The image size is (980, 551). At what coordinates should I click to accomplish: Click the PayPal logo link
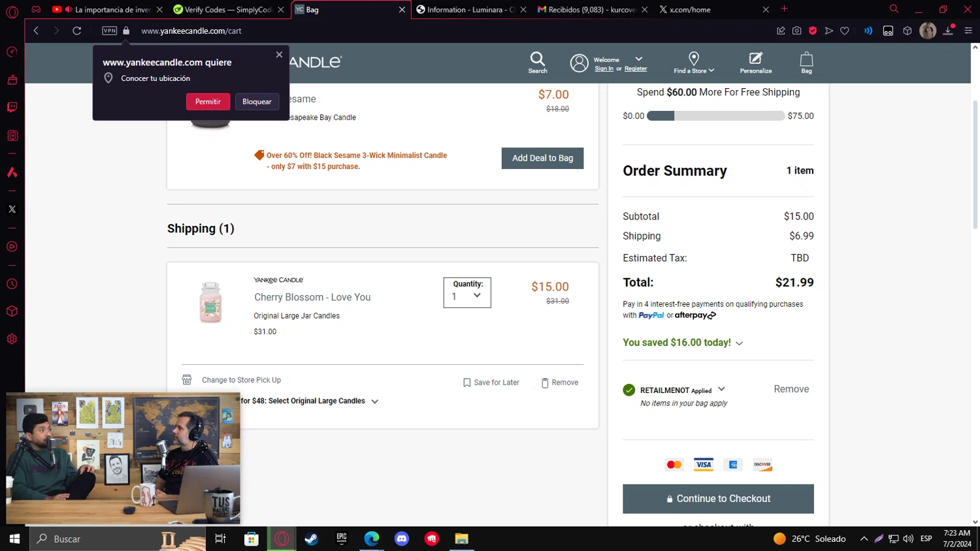tap(651, 315)
